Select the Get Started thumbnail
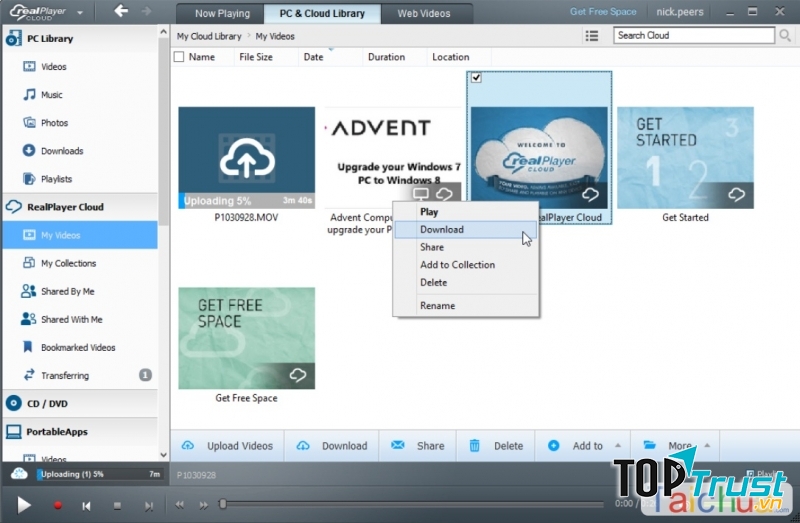Screen dimensions: 800x523 (x=685, y=158)
